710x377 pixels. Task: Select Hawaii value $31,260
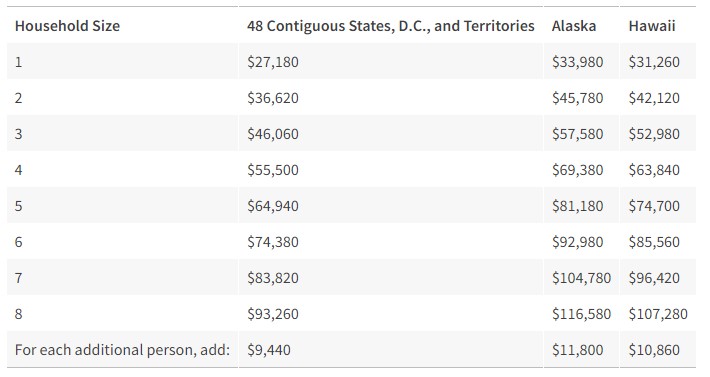point(654,62)
